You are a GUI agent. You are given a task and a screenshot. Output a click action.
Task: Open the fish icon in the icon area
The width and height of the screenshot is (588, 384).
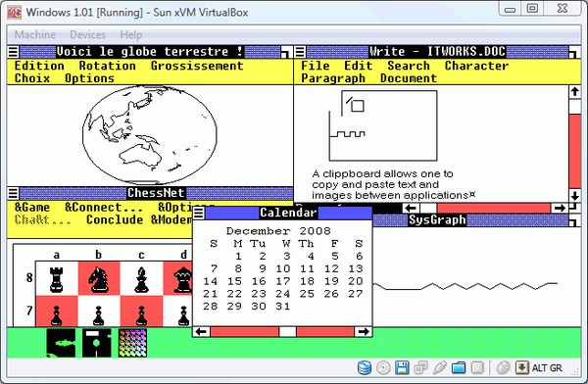point(61,343)
